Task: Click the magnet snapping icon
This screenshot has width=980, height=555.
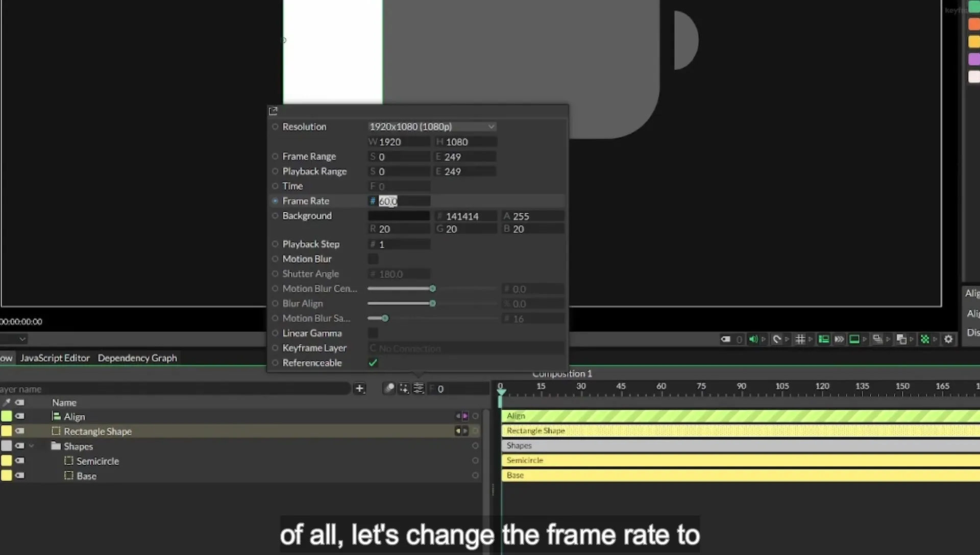Action: (x=777, y=339)
